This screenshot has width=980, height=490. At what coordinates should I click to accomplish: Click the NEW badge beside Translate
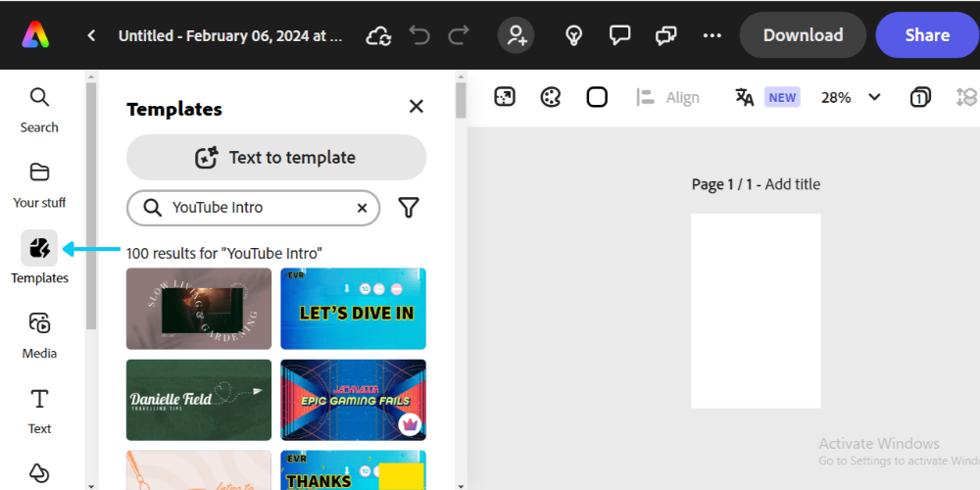coord(782,97)
